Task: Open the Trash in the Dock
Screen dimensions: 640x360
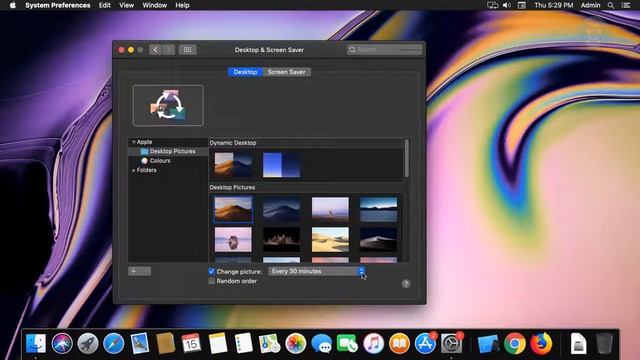Action: tap(604, 343)
